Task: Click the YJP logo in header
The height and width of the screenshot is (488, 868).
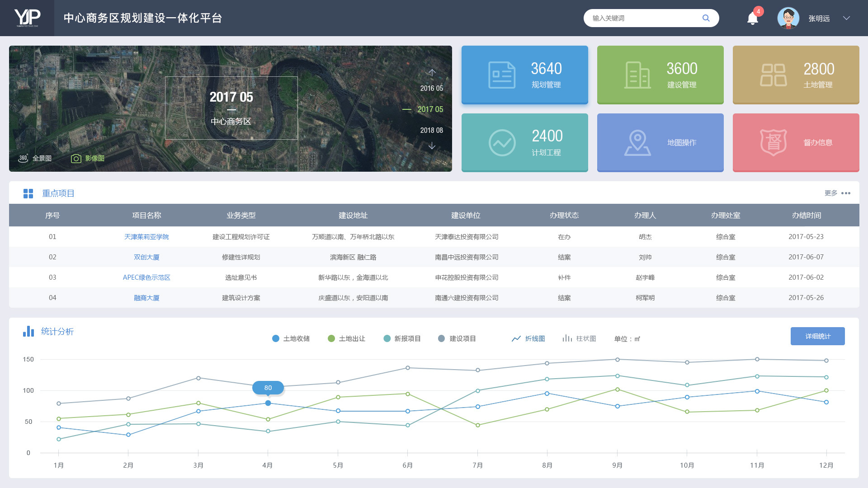Action: tap(27, 18)
